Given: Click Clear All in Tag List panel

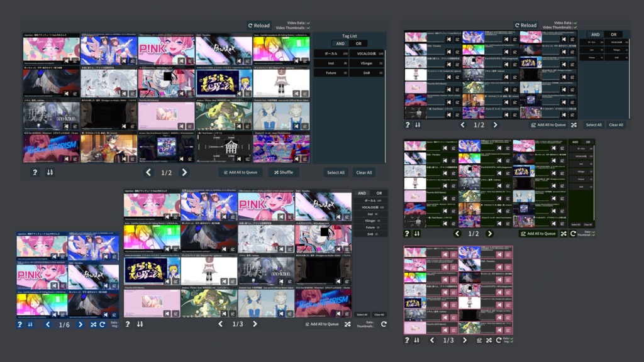Looking at the screenshot, I should click(x=364, y=172).
